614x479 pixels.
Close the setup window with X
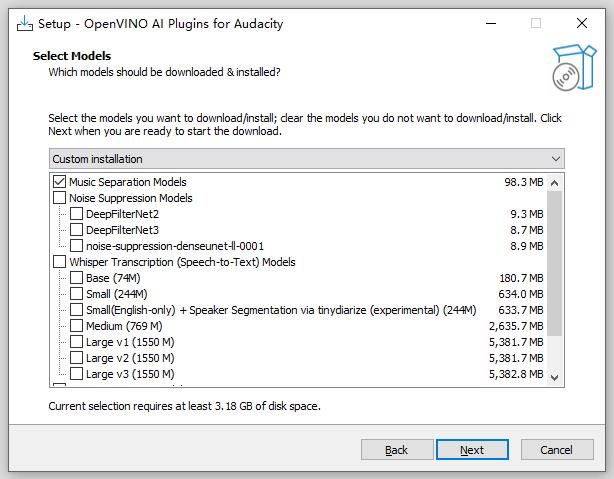click(582, 23)
